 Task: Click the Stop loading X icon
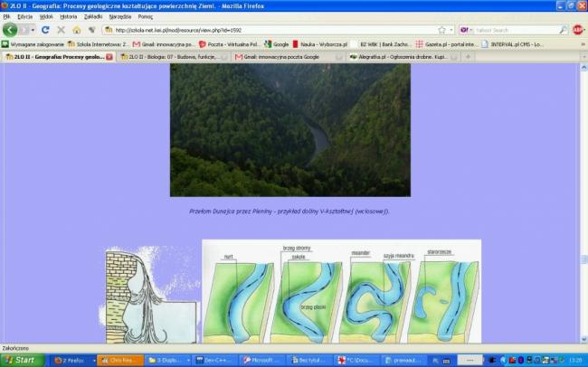click(61, 30)
